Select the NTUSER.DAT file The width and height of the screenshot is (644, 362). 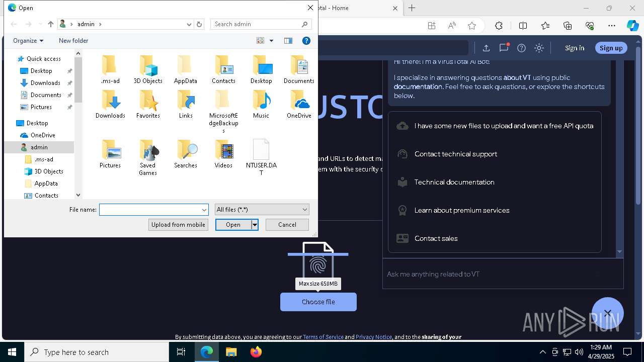tap(261, 157)
